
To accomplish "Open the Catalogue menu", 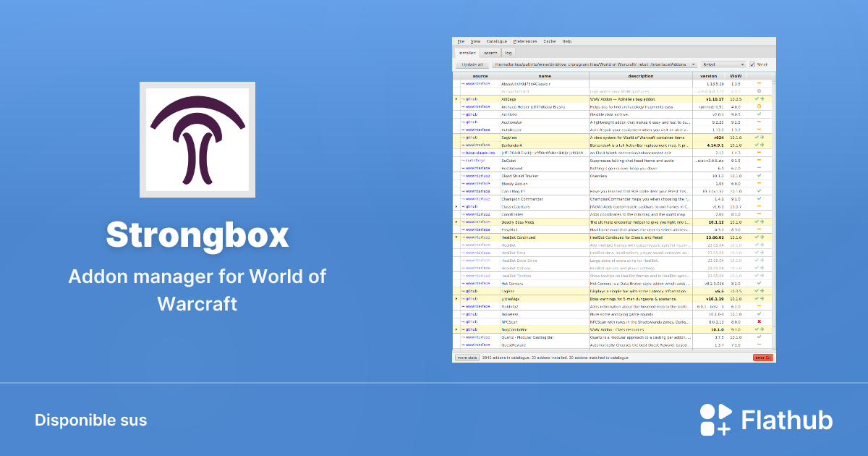I will (x=496, y=41).
